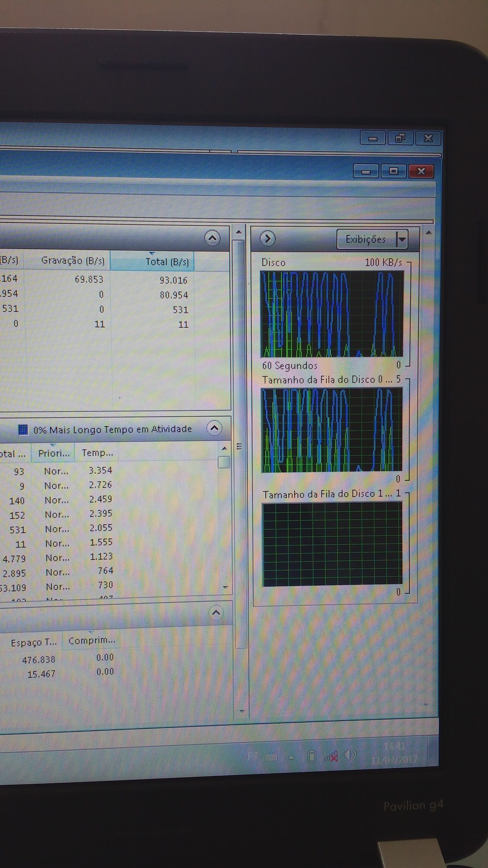Sort by Espaço T... column header
This screenshot has height=868, width=488.
click(33, 643)
